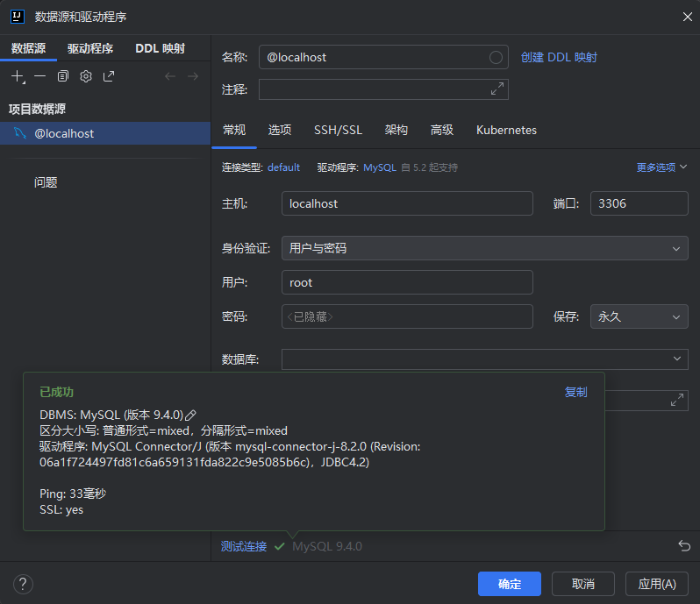Image resolution: width=700 pixels, height=604 pixels.
Task: Expand the 更多选项 menu
Action: tap(661, 167)
